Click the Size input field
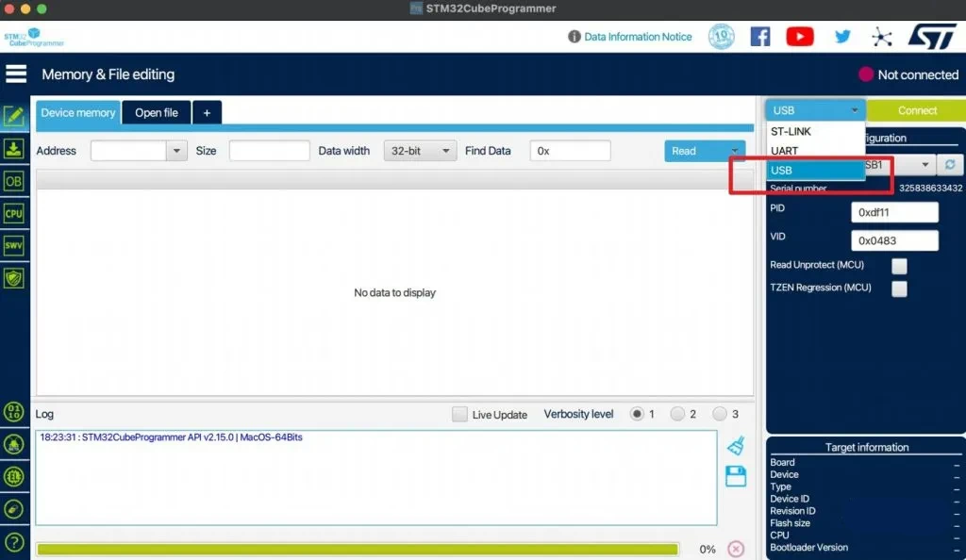The height and width of the screenshot is (560, 966). tap(269, 151)
